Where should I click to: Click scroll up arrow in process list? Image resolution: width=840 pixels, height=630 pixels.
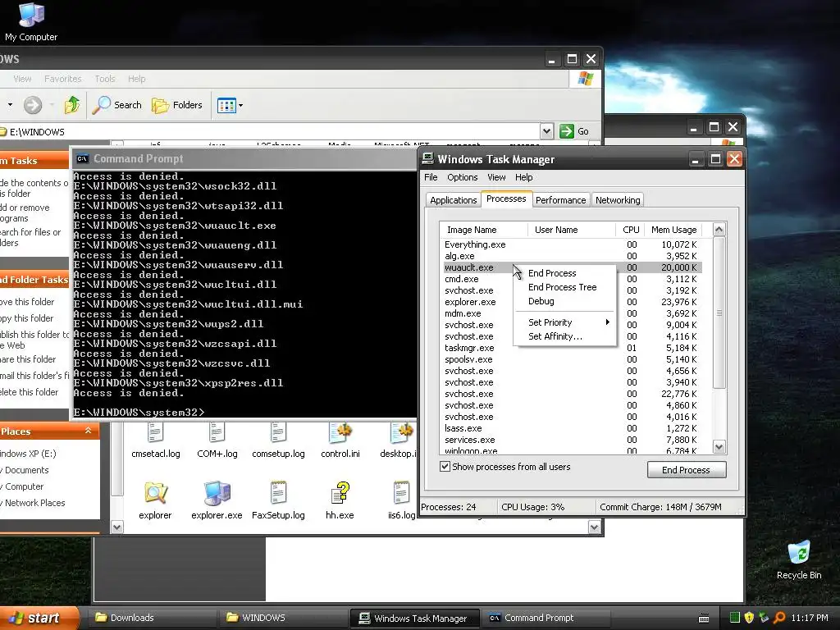tap(719, 230)
